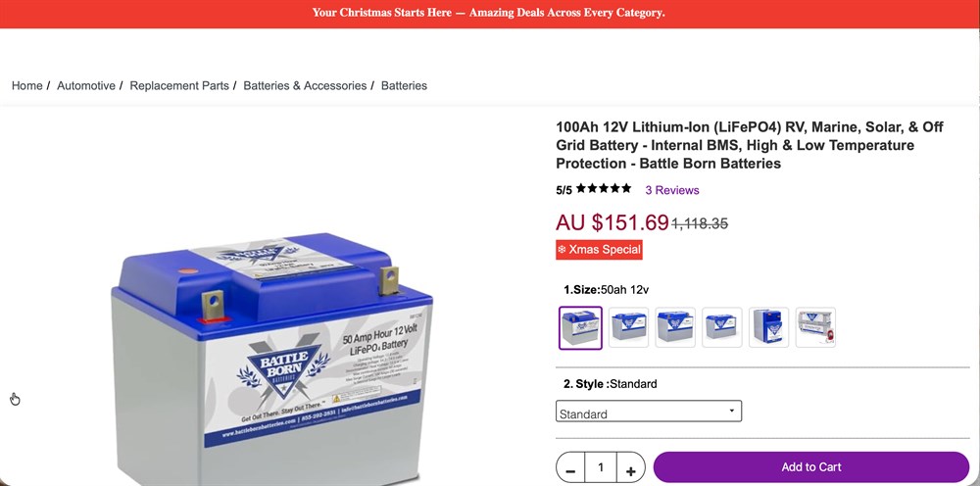Choose the second battery size thumbnail
Viewport: 980px width, 486px height.
[x=629, y=327]
